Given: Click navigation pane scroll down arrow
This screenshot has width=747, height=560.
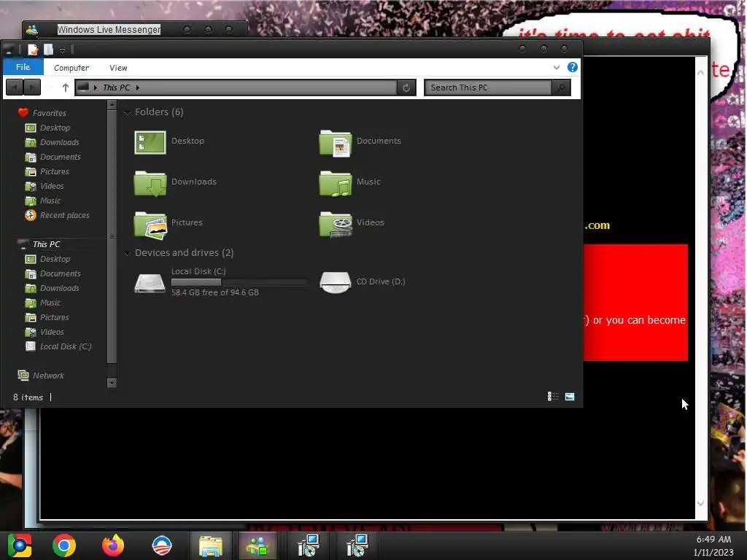Looking at the screenshot, I should pyautogui.click(x=112, y=383).
